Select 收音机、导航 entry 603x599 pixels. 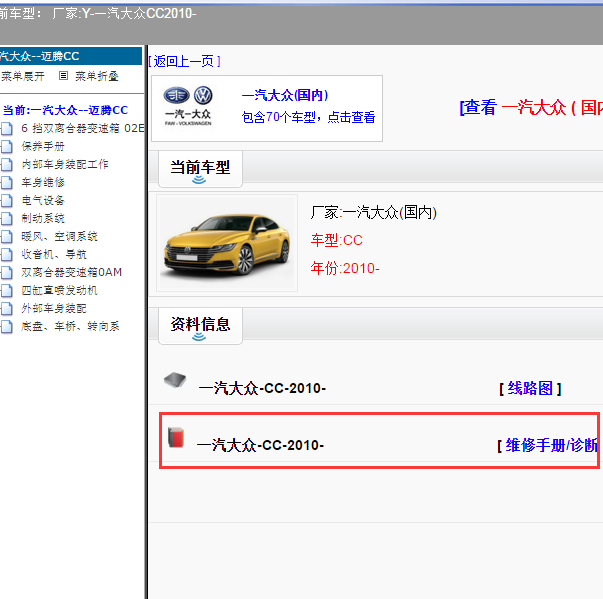[54, 254]
